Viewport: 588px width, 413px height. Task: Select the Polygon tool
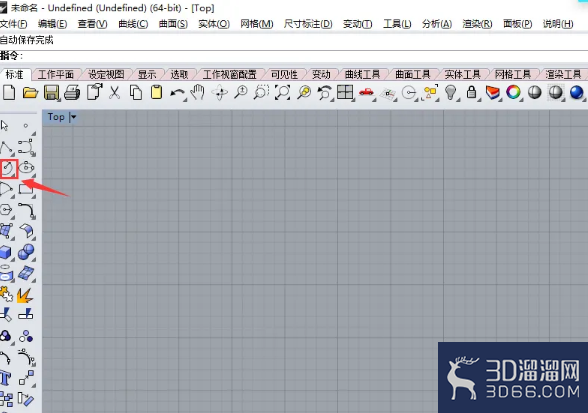[6, 210]
